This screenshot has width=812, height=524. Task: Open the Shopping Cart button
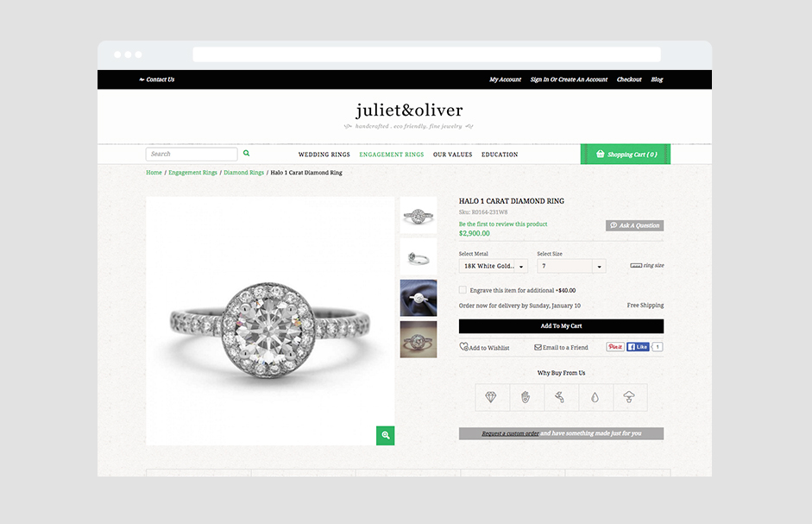(626, 154)
